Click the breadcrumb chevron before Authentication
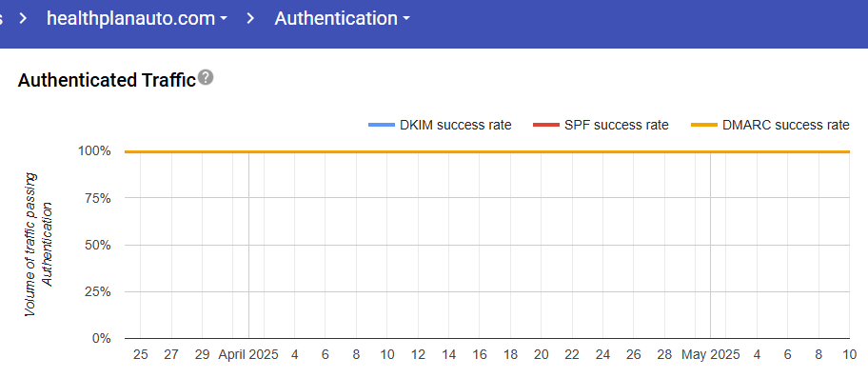 click(x=250, y=18)
